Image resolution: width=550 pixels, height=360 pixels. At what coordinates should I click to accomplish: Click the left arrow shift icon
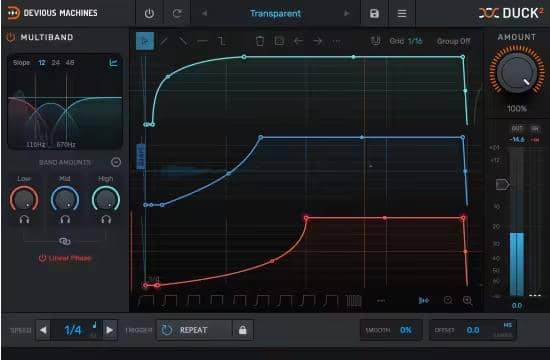(299, 41)
